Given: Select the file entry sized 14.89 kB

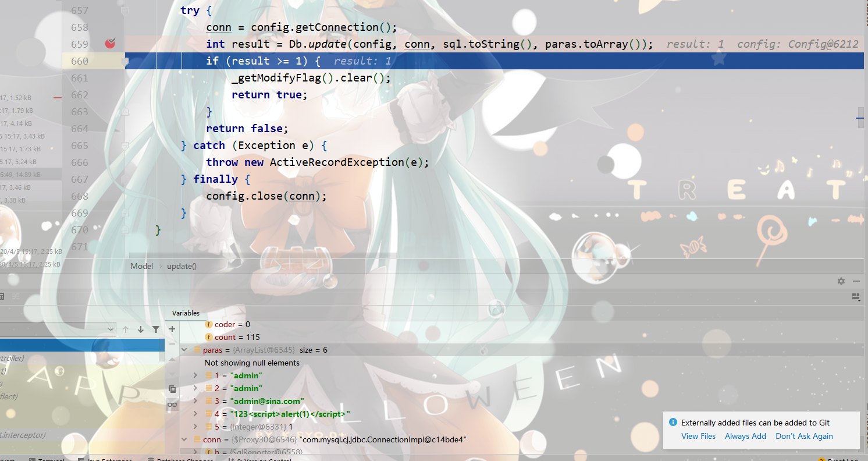Looking at the screenshot, I should click(31, 175).
